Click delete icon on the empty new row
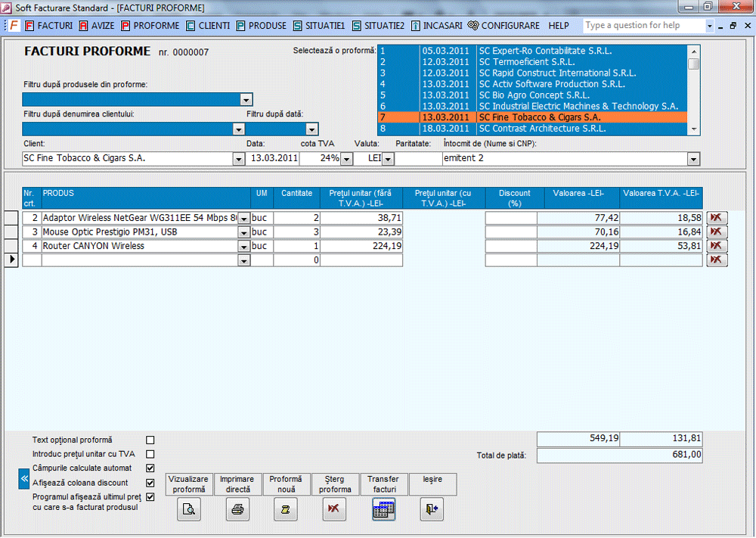The width and height of the screenshot is (756, 538). click(x=717, y=260)
